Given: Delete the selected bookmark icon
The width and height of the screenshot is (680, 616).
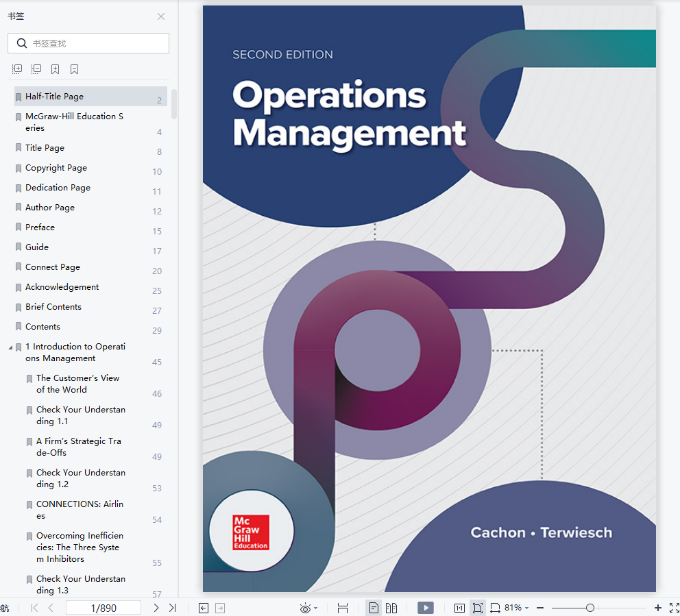Looking at the screenshot, I should point(74,69).
